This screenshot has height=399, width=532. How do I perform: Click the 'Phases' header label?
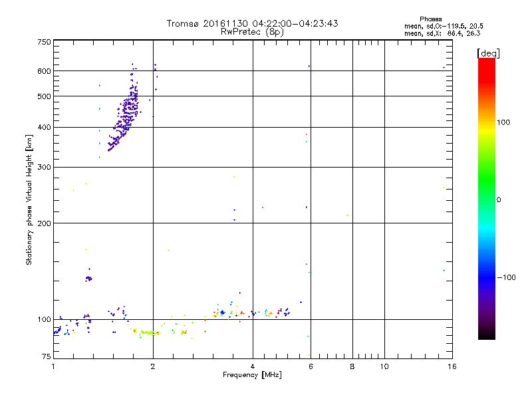click(430, 19)
